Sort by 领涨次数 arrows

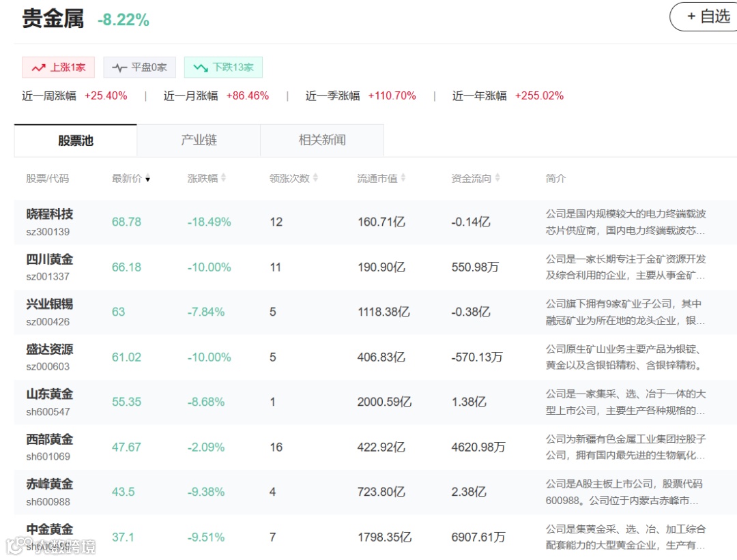pyautogui.click(x=315, y=178)
